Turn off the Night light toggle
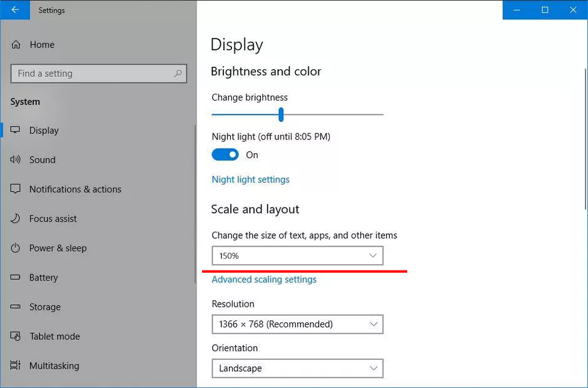 pyautogui.click(x=225, y=155)
